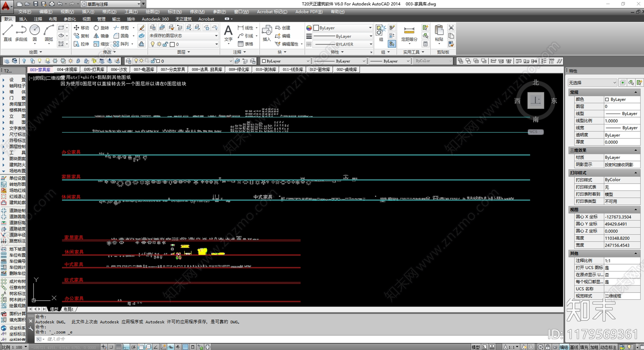Click the WCS label below ViewCube
Screen dimensions: 644x350
coord(535,132)
